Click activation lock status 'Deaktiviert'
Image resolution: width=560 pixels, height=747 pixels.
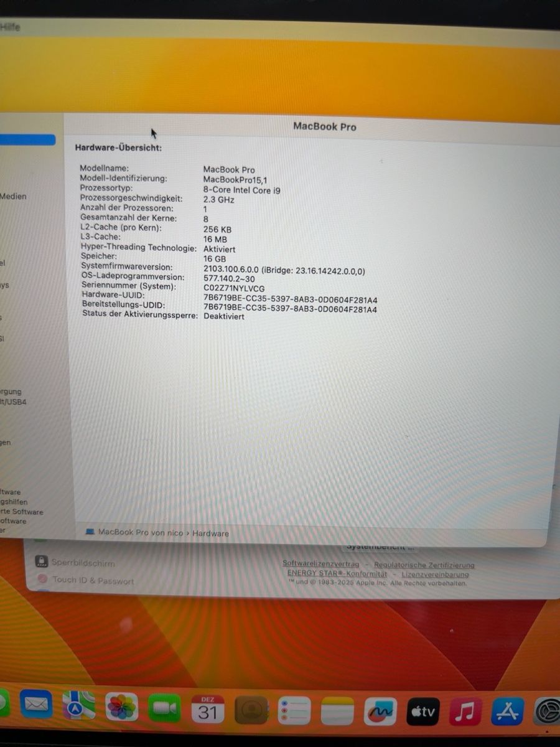[224, 316]
